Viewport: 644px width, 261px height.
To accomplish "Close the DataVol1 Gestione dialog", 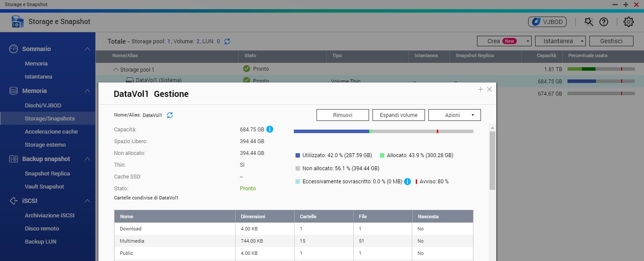I will (489, 89).
